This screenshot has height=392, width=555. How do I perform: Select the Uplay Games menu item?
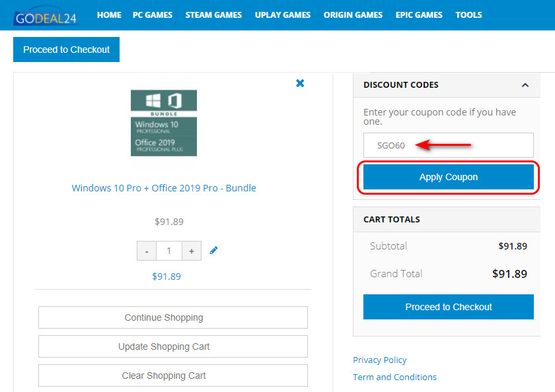[283, 15]
